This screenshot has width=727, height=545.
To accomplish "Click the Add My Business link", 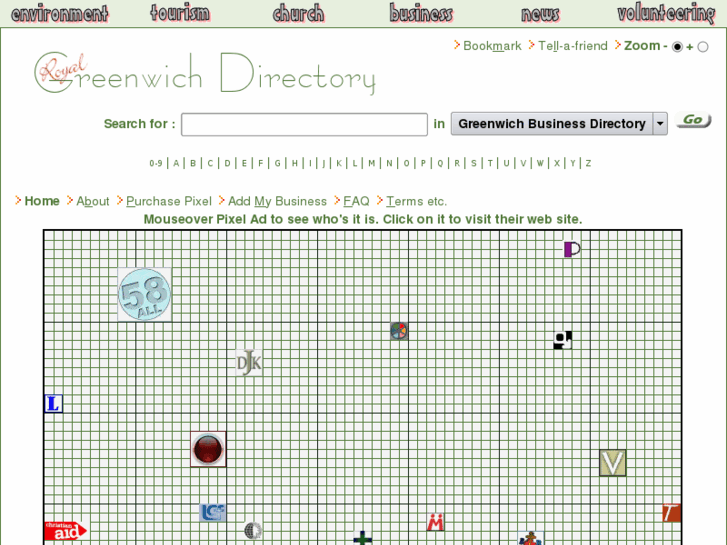I will 277,201.
